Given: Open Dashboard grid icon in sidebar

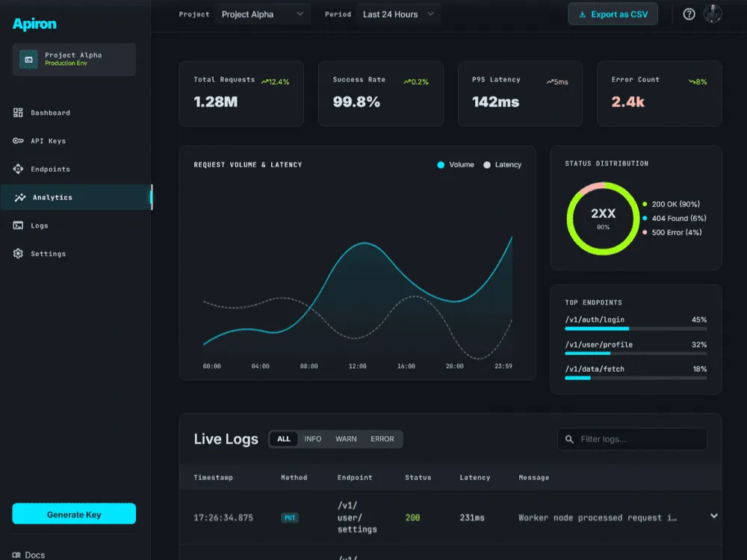Looking at the screenshot, I should click(18, 113).
